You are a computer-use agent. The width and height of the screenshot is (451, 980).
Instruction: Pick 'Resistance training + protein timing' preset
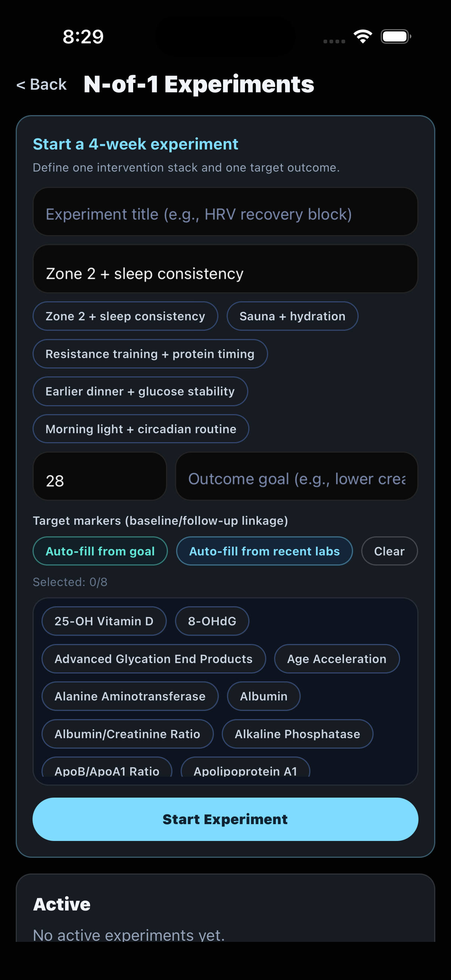click(150, 354)
